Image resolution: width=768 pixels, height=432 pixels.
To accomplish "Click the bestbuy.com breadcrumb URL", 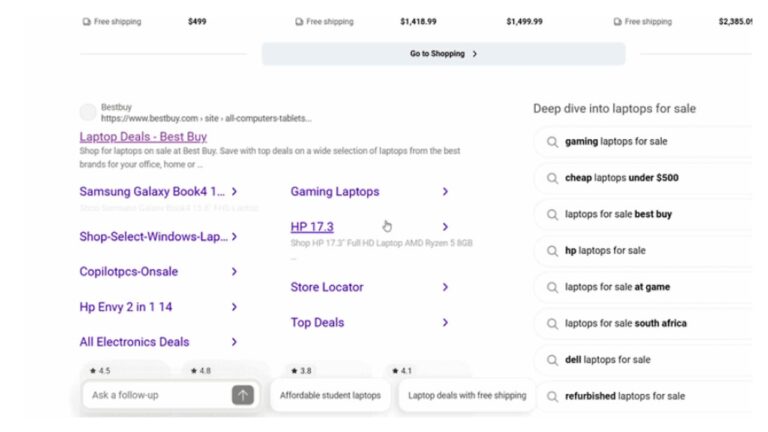I will pyautogui.click(x=206, y=118).
